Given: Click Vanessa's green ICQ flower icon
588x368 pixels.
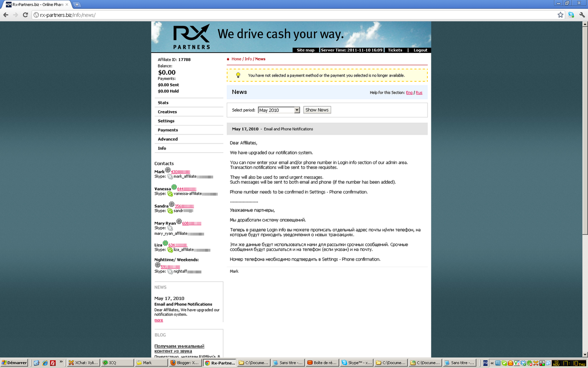Looking at the screenshot, I should point(174,187).
